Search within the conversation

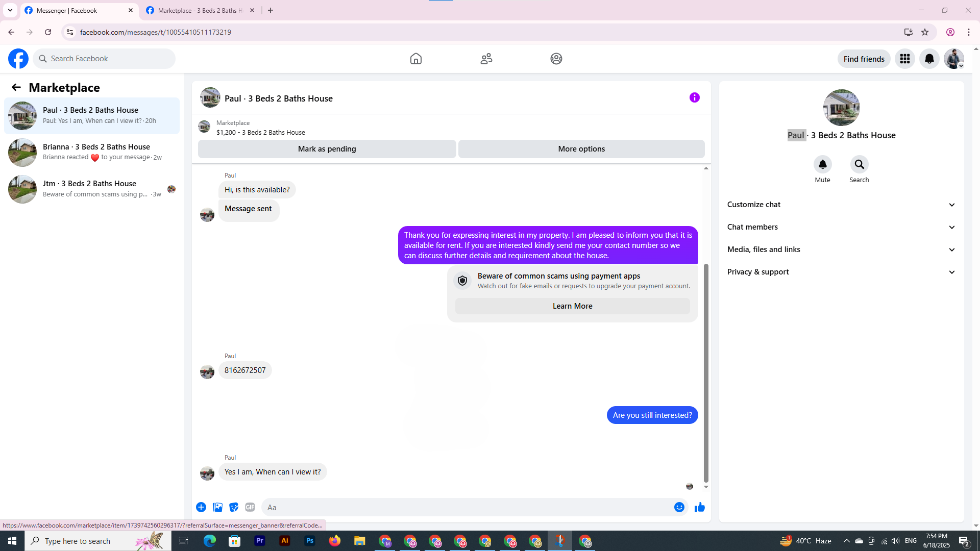tap(860, 164)
